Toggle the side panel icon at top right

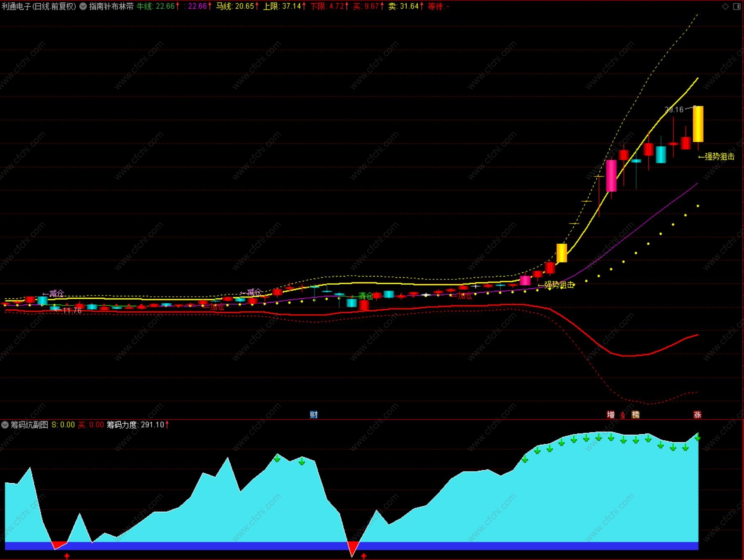[x=737, y=6]
